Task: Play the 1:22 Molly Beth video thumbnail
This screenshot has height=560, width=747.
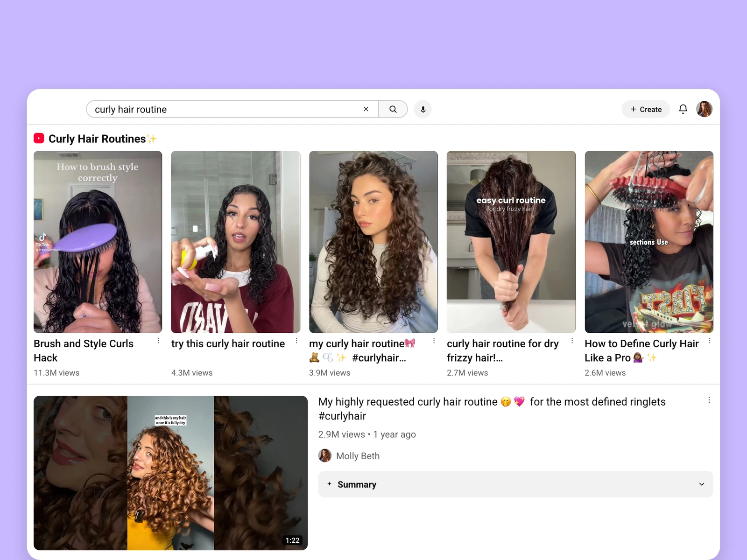Action: (x=170, y=473)
